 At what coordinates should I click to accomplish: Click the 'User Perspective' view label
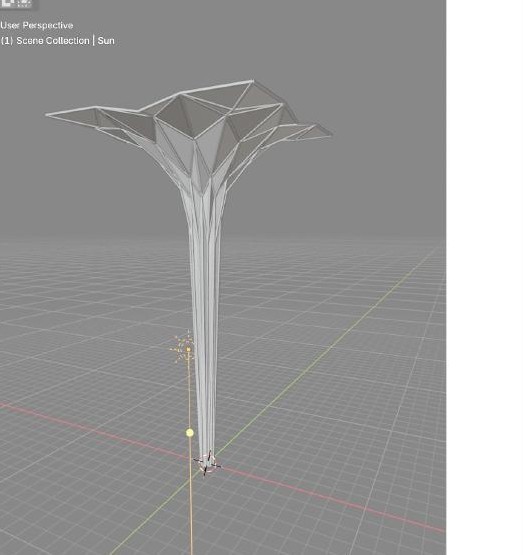[x=37, y=25]
